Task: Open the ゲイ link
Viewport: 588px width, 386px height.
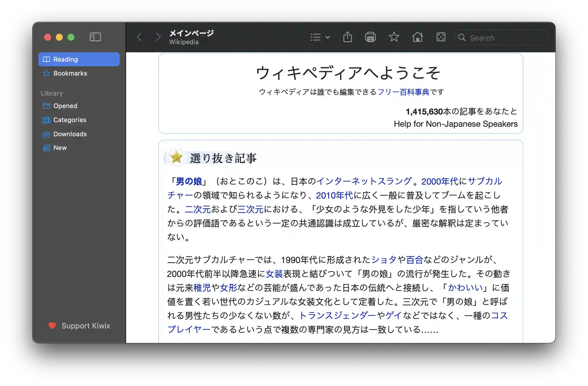Action: (x=394, y=315)
